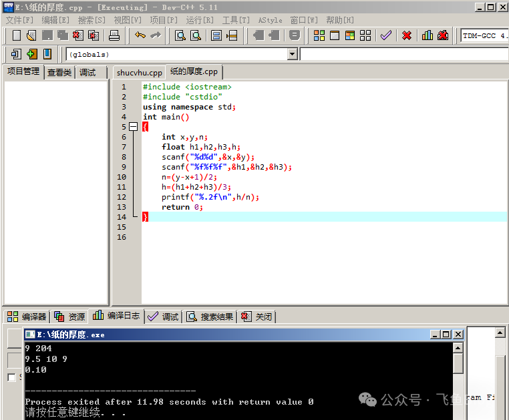Open the 搜索[S] menu
This screenshot has width=509, height=420.
pos(92,20)
